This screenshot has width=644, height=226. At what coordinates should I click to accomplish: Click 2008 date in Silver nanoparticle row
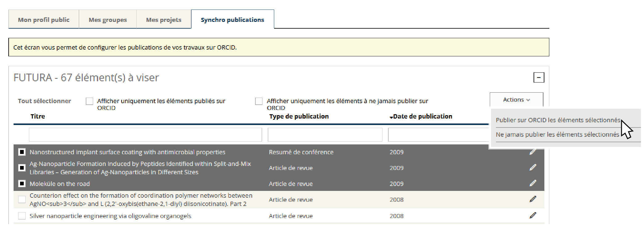pyautogui.click(x=396, y=216)
